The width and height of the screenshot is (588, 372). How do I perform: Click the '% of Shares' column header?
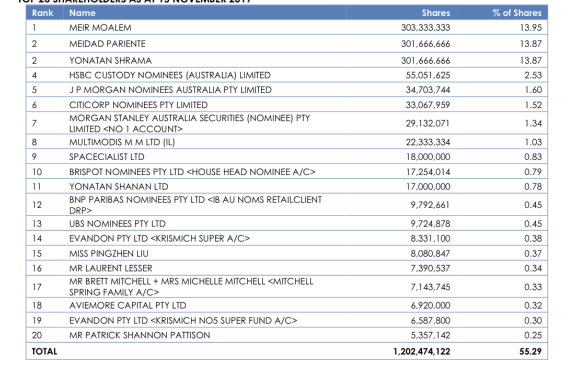click(x=517, y=13)
